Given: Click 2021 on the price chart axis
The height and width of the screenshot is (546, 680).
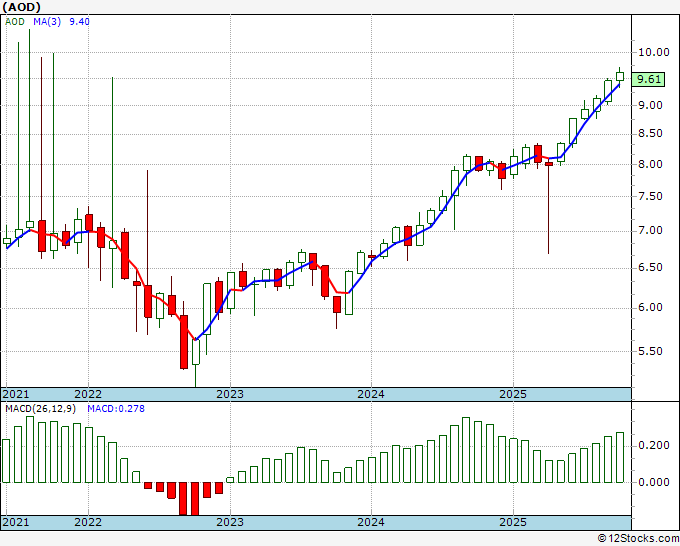Looking at the screenshot, I should pyautogui.click(x=16, y=394).
